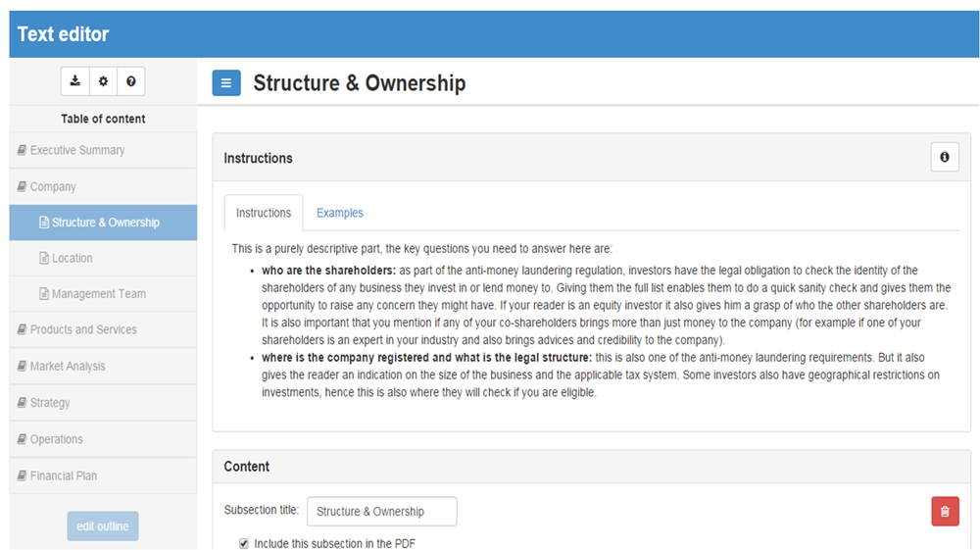This screenshot has width=980, height=550.
Task: Delete subsection with red trash button
Action: [x=945, y=511]
